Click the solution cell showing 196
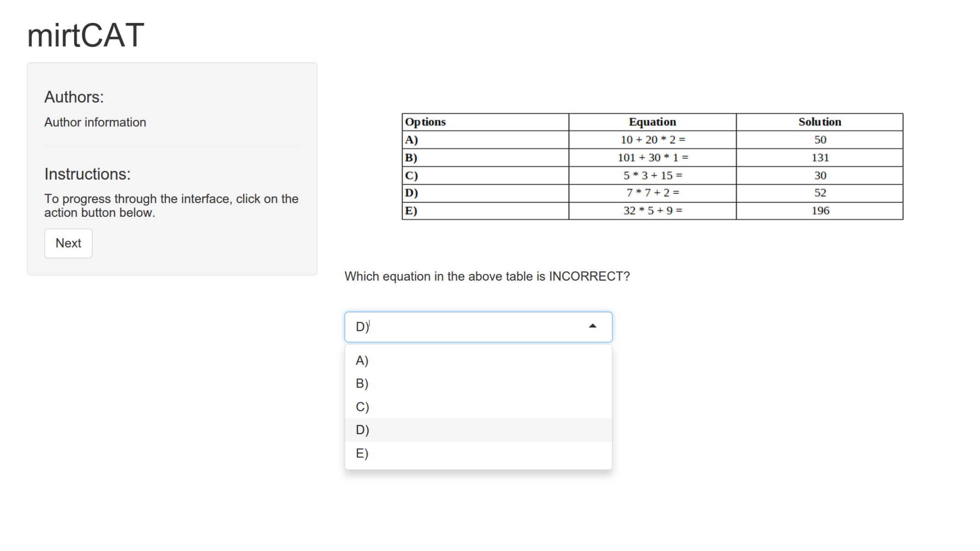 [x=820, y=211]
